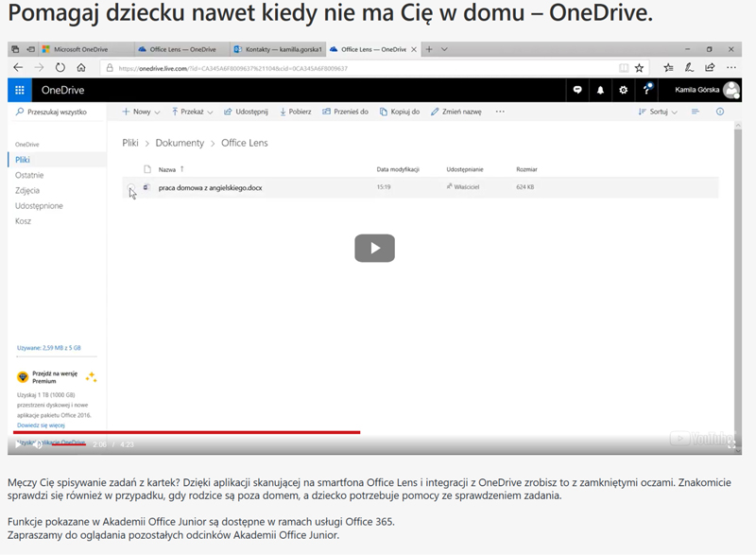756x555 pixels.
Task: Open the Office app launcher grid
Action: (21, 90)
